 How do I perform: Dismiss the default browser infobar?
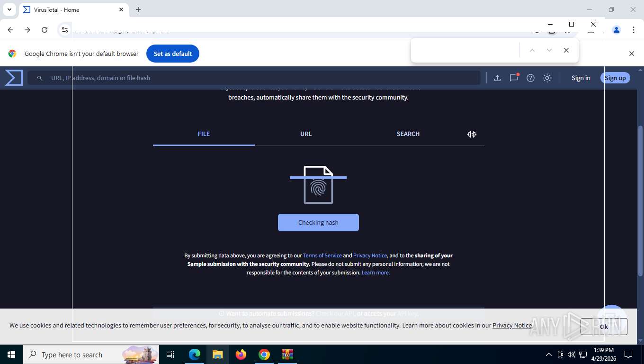coord(632,54)
